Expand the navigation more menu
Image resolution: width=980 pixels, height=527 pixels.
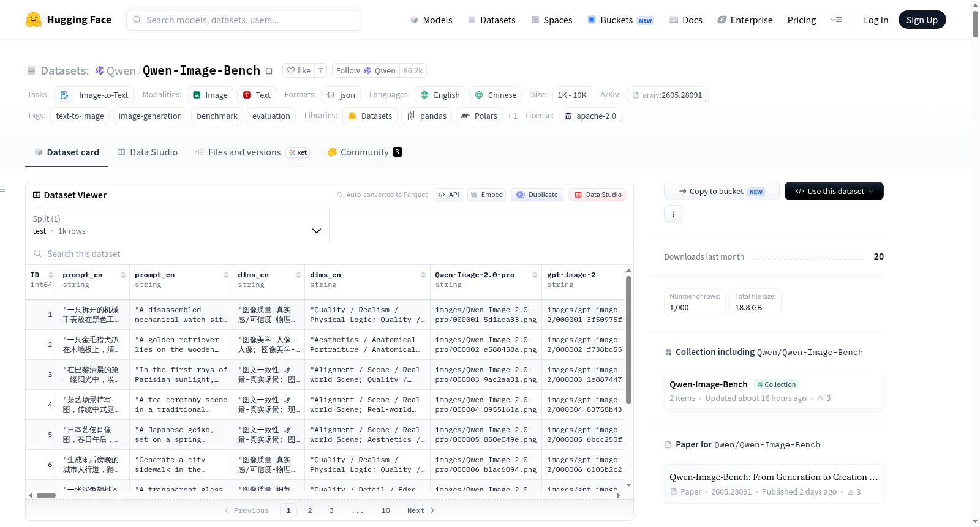836,20
